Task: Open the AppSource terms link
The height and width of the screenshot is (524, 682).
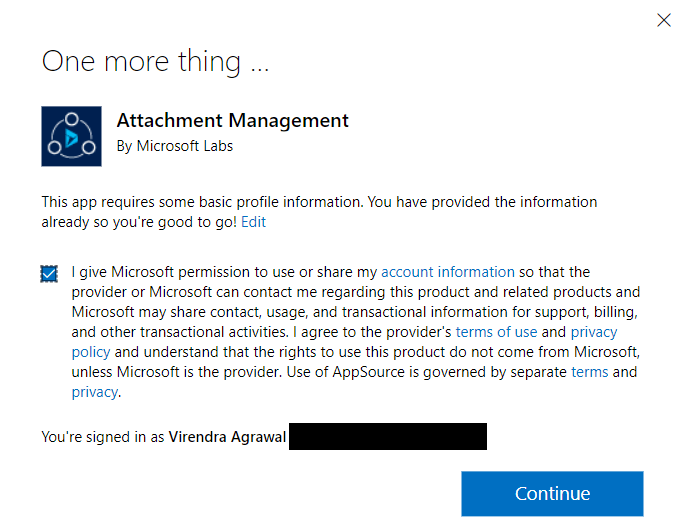Action: (589, 372)
